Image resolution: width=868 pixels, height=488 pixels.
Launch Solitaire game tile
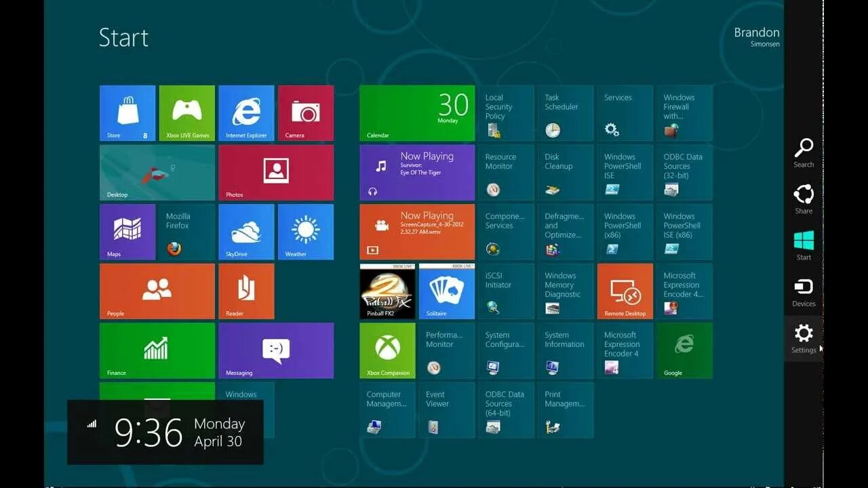[447, 291]
